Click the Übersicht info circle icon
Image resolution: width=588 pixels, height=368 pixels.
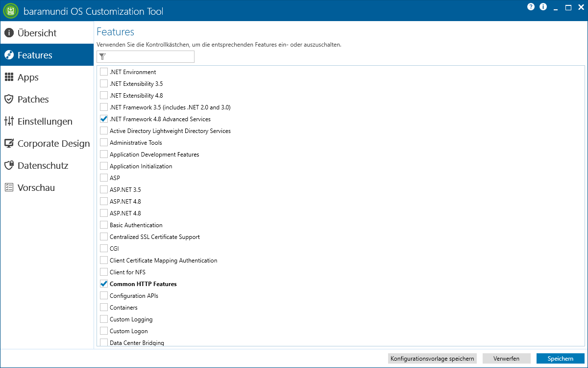tap(9, 33)
